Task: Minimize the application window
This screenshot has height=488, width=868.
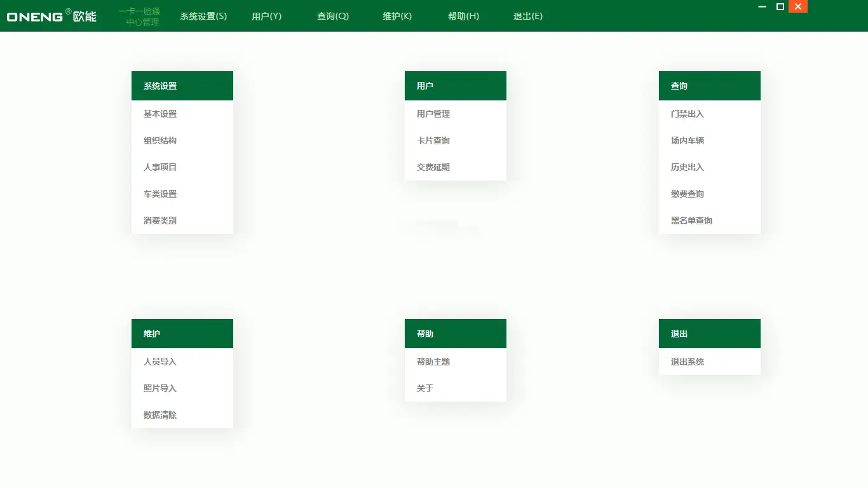Action: [763, 7]
